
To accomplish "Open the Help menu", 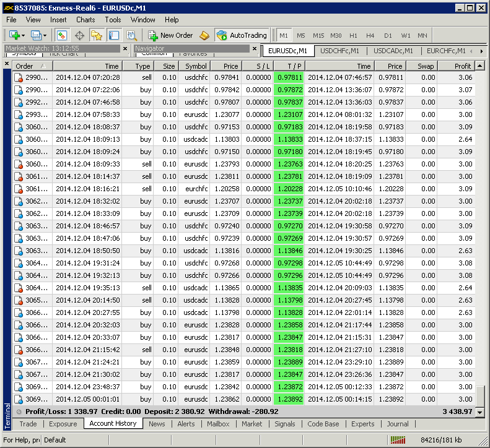I will click(x=172, y=20).
